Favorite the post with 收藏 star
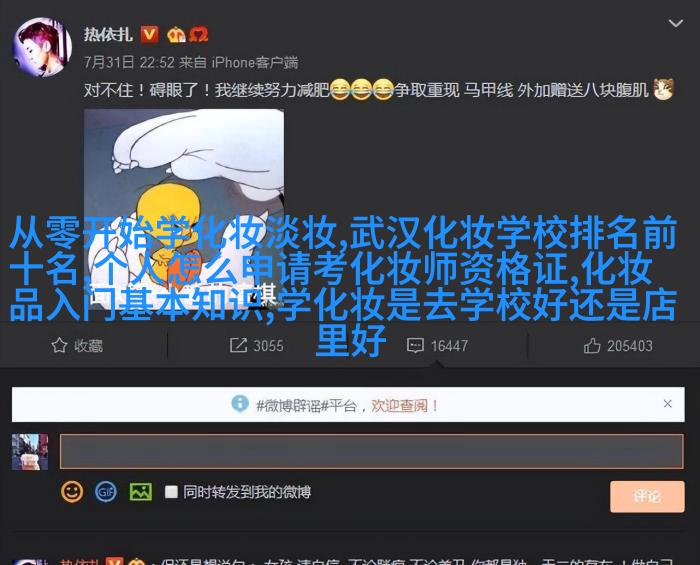Screen dimensions: 700x565 [x=77, y=345]
